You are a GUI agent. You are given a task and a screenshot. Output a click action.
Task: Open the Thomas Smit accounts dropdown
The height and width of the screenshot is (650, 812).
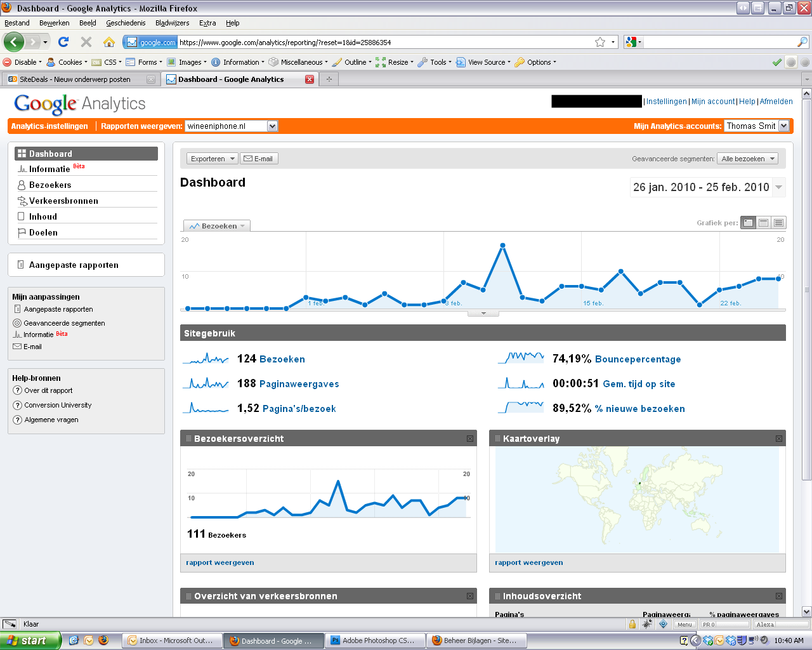coord(756,126)
